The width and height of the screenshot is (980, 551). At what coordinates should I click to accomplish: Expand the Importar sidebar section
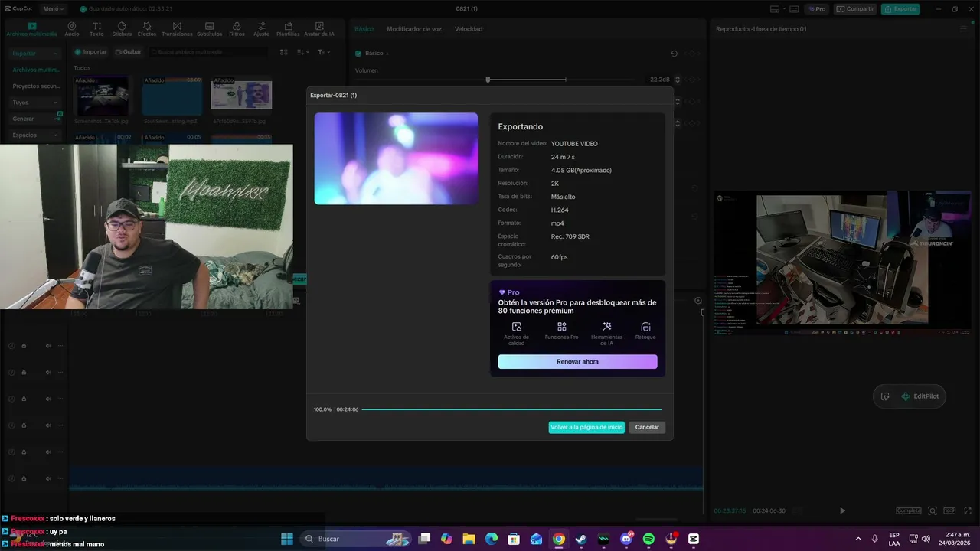click(x=35, y=54)
